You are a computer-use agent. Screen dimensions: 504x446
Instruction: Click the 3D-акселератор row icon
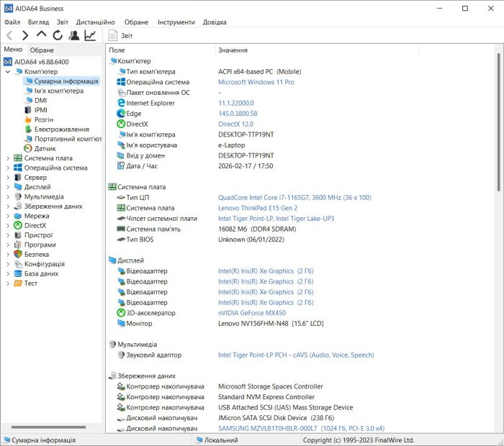[121, 313]
